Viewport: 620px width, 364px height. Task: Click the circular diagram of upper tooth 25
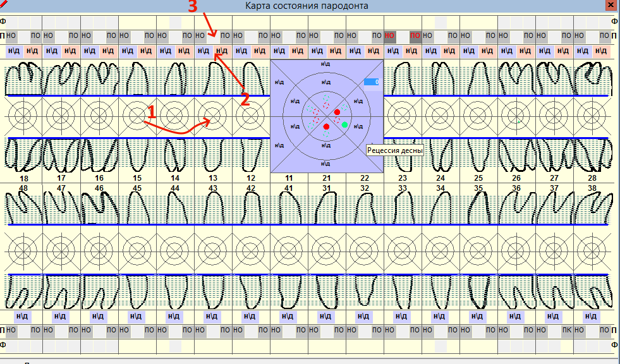click(x=478, y=116)
